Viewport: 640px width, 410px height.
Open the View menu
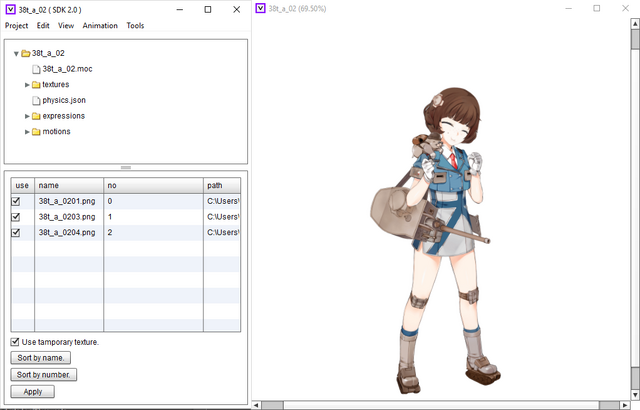pyautogui.click(x=66, y=25)
